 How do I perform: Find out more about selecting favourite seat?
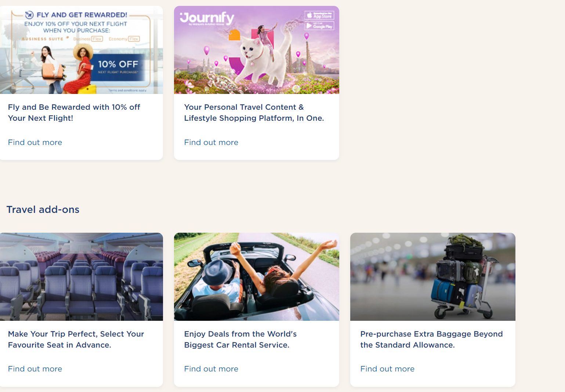pos(35,369)
